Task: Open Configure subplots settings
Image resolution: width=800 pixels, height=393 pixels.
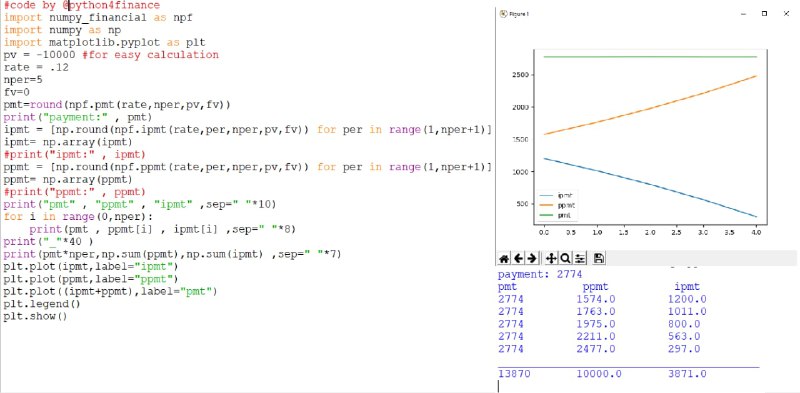Action: (580, 259)
